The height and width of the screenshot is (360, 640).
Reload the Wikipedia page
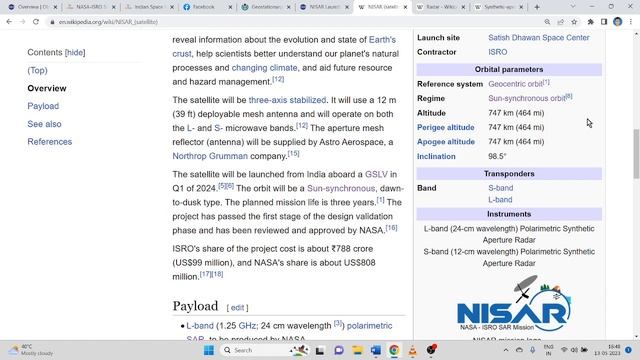pyautogui.click(x=36, y=22)
